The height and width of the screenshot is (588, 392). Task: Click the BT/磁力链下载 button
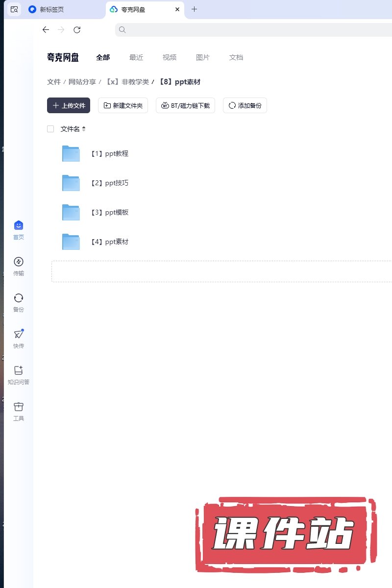(x=185, y=105)
